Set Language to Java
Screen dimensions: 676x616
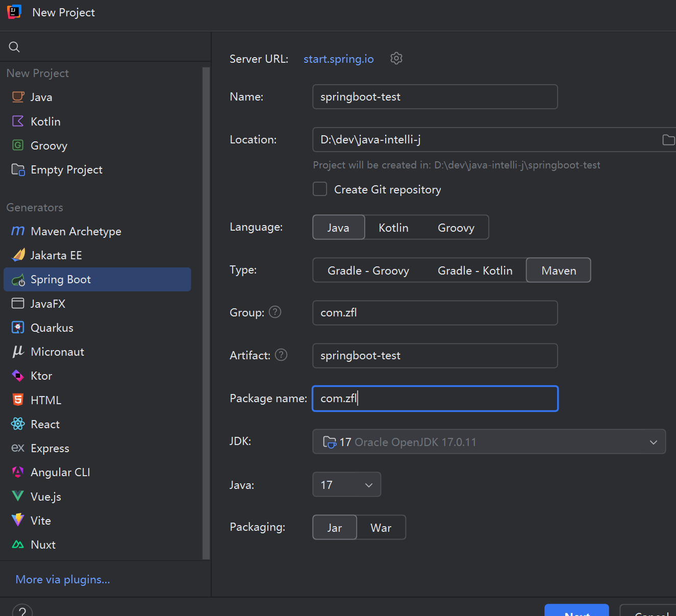pyautogui.click(x=339, y=227)
